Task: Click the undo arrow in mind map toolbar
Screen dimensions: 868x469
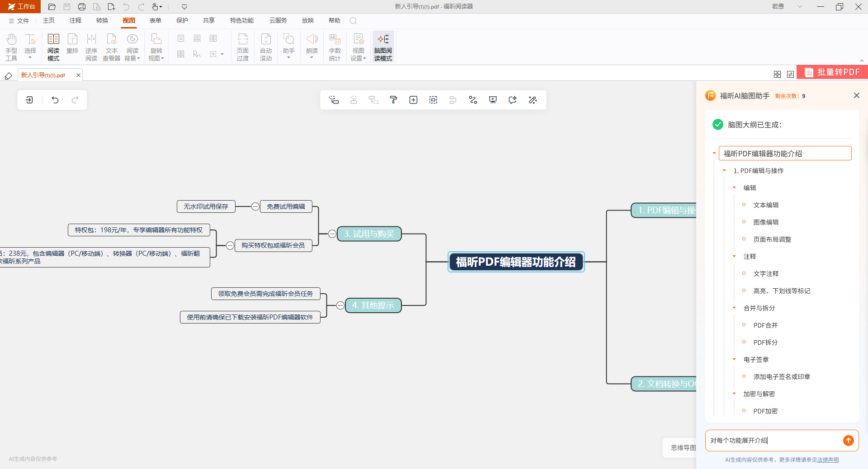Action: pos(55,100)
